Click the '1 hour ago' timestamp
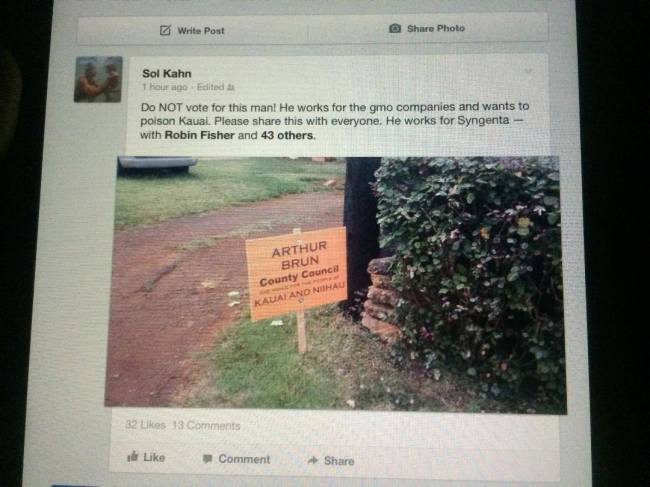 point(165,87)
